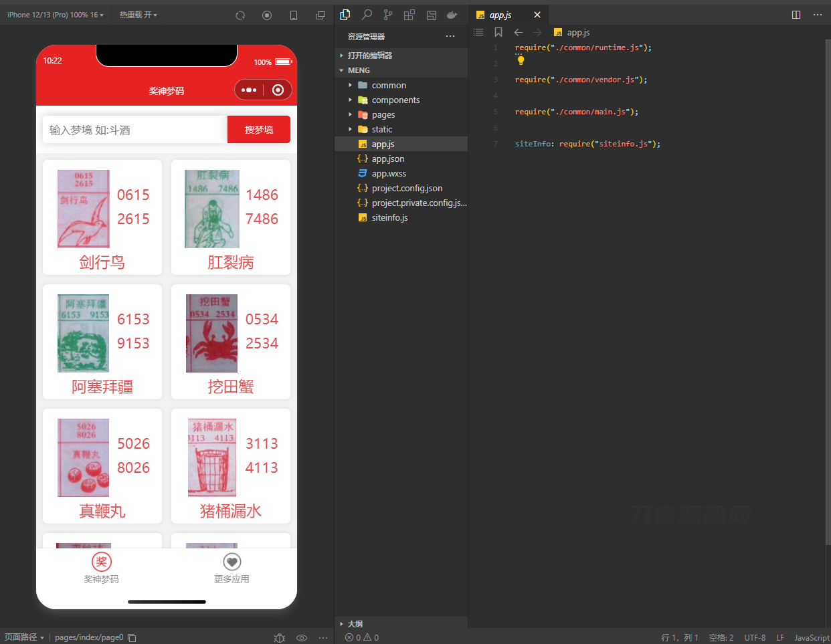831x644 pixels.
Task: Open the 真鞭丸 card
Action: [102, 466]
